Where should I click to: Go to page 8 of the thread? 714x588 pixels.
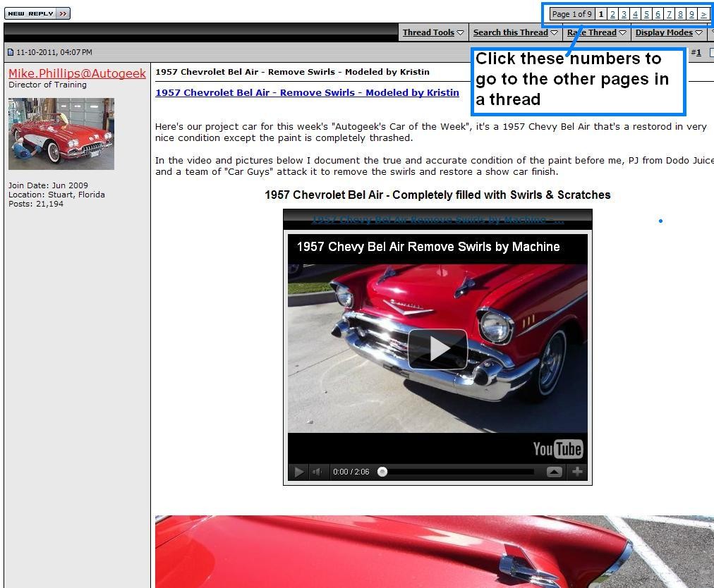coord(680,14)
